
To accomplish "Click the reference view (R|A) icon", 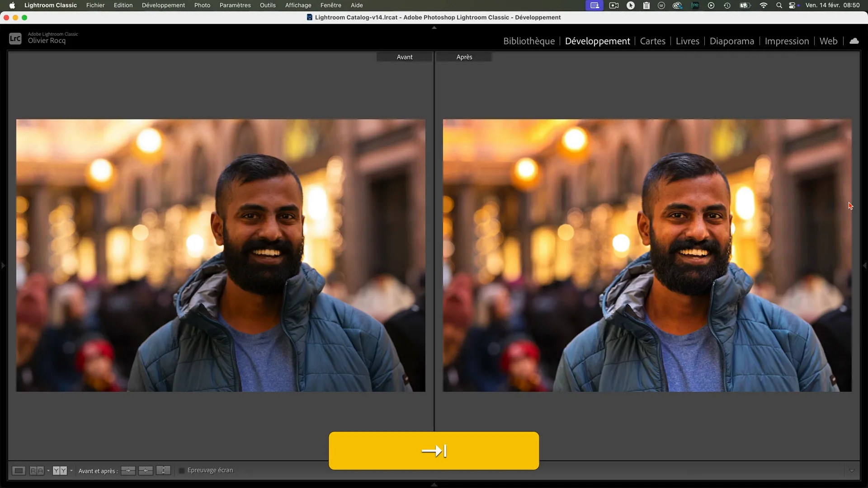I will pyautogui.click(x=37, y=471).
